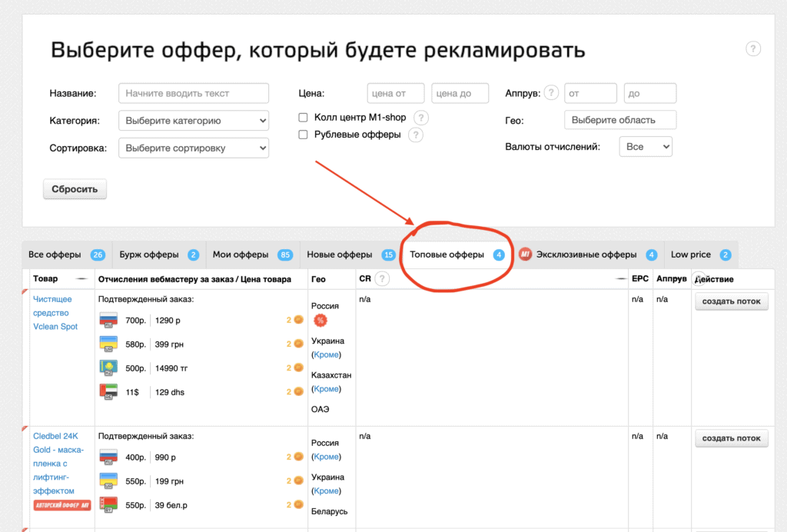Open the Валюты отчислений dropdown
Image resolution: width=787 pixels, height=532 pixels.
point(646,146)
